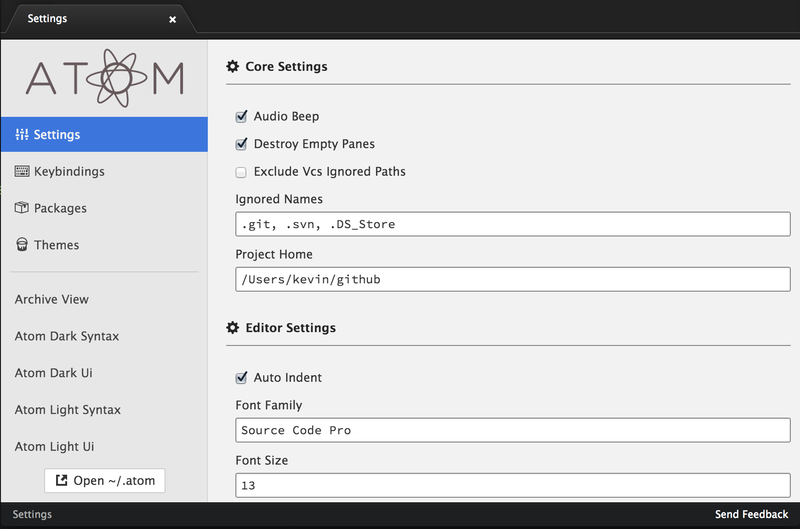This screenshot has width=800, height=529.
Task: Click the Atom logo in sidebar
Action: (x=105, y=77)
